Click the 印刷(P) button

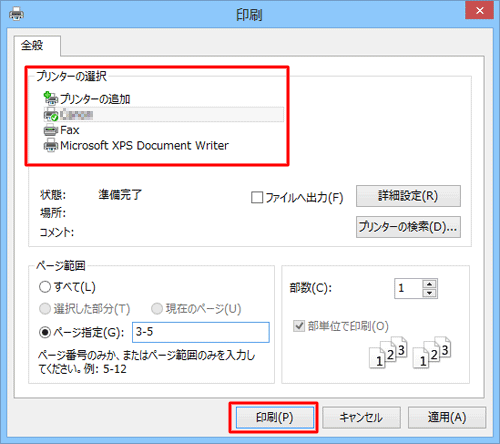point(274,417)
